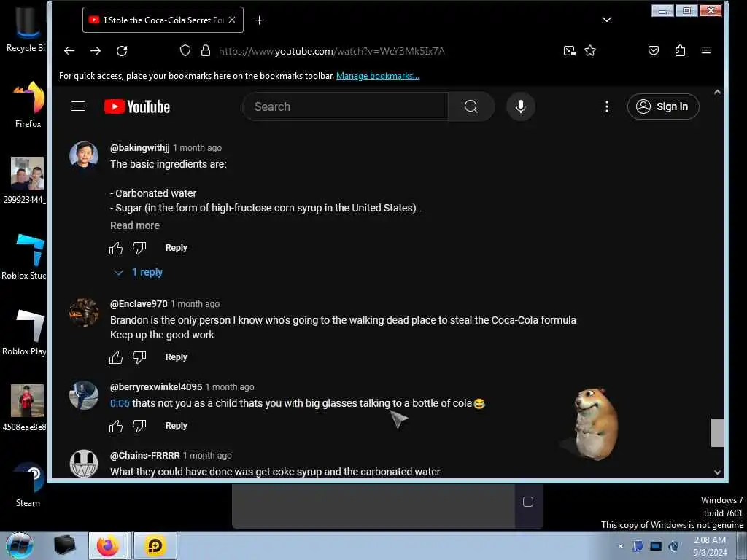
Task: Open the yellow app in taskbar
Action: [155, 545]
